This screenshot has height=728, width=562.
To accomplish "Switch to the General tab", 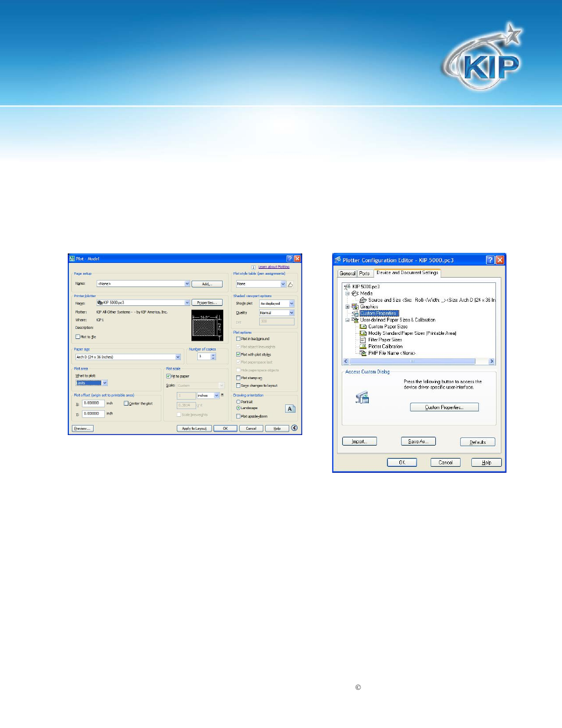I will pyautogui.click(x=348, y=274).
